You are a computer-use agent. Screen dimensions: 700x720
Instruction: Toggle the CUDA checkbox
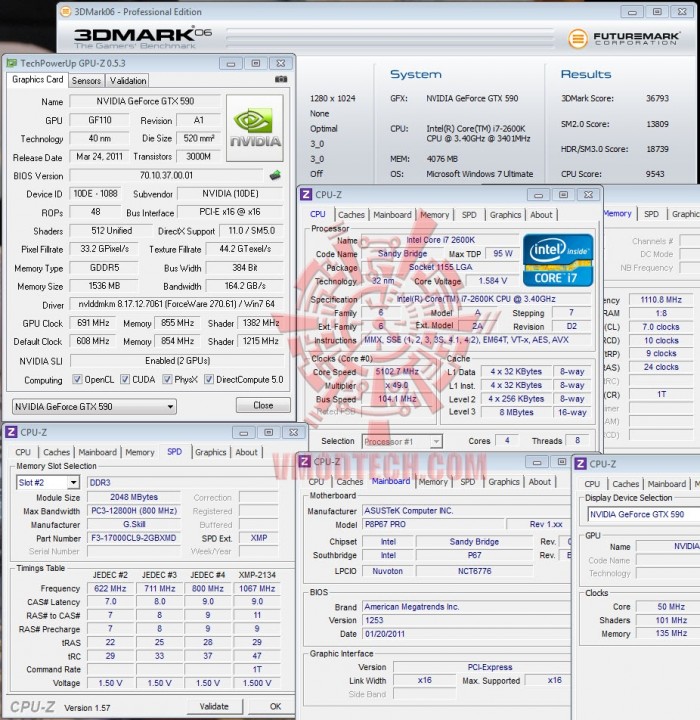125,379
